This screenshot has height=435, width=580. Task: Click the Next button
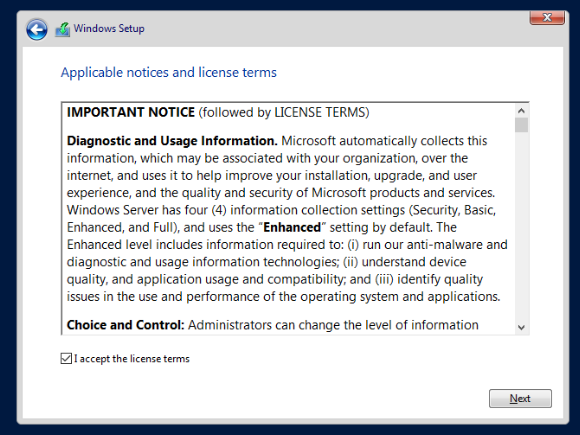point(520,398)
